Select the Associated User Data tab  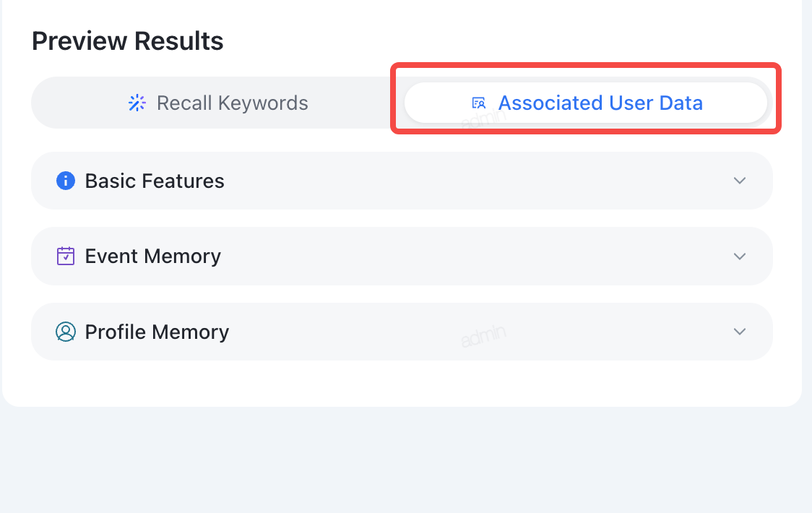[x=586, y=103]
